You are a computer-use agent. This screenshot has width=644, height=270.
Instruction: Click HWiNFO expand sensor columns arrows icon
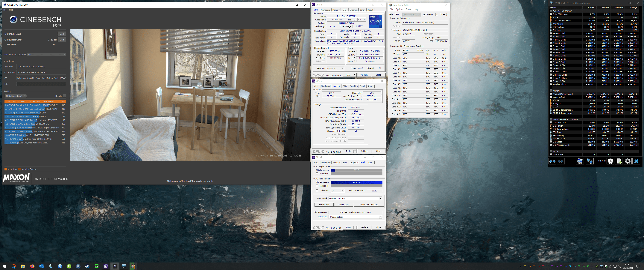(552, 161)
